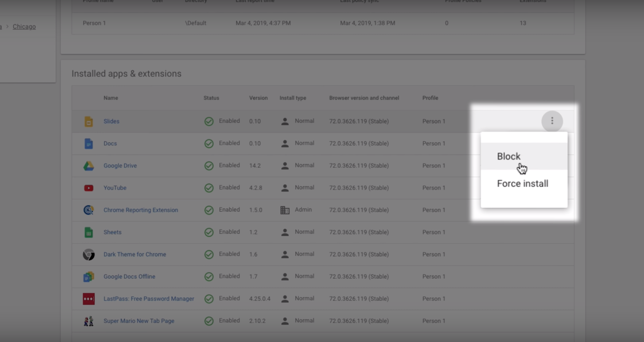This screenshot has height=342, width=644.
Task: Choose Force install from the menu
Action: (x=522, y=184)
